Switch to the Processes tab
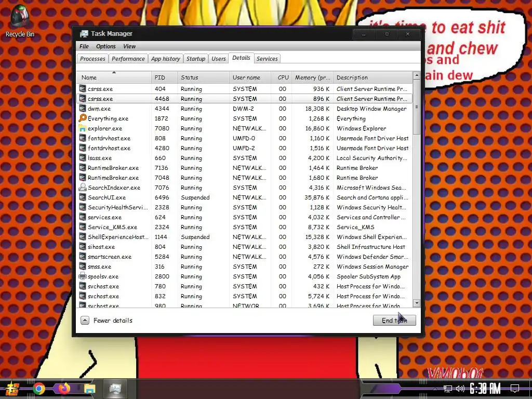Viewport: 532px width, 399px height. (x=92, y=59)
